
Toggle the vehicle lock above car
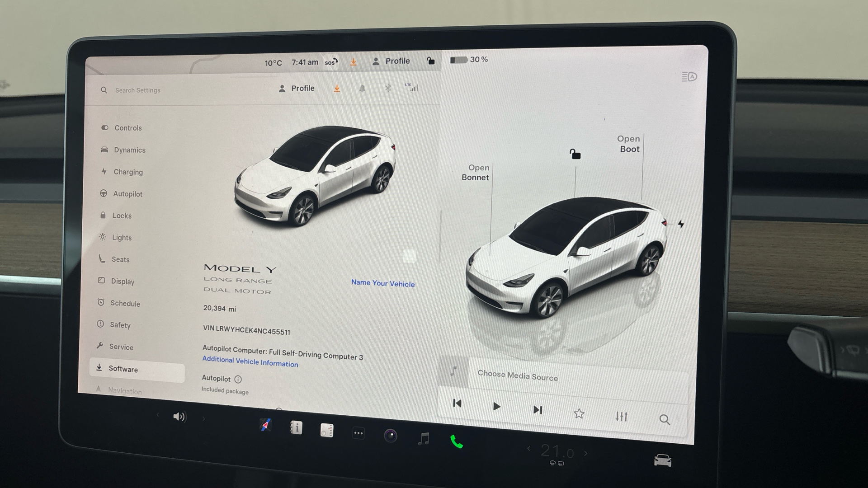(575, 155)
